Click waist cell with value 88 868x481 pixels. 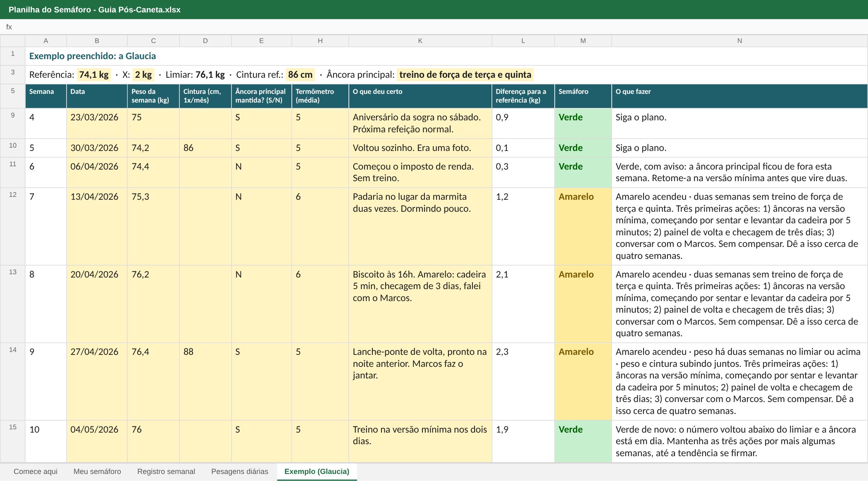205,382
